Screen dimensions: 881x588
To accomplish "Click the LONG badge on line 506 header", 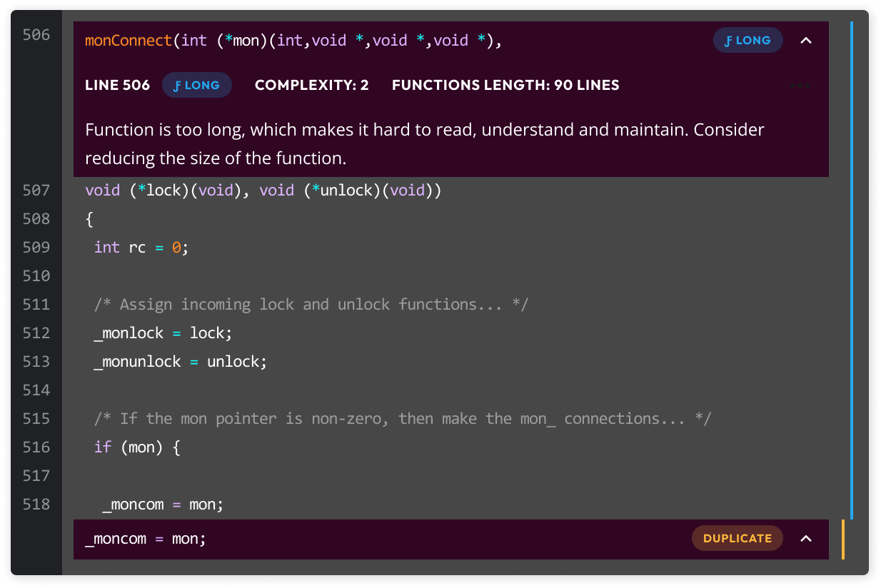I will [x=747, y=41].
